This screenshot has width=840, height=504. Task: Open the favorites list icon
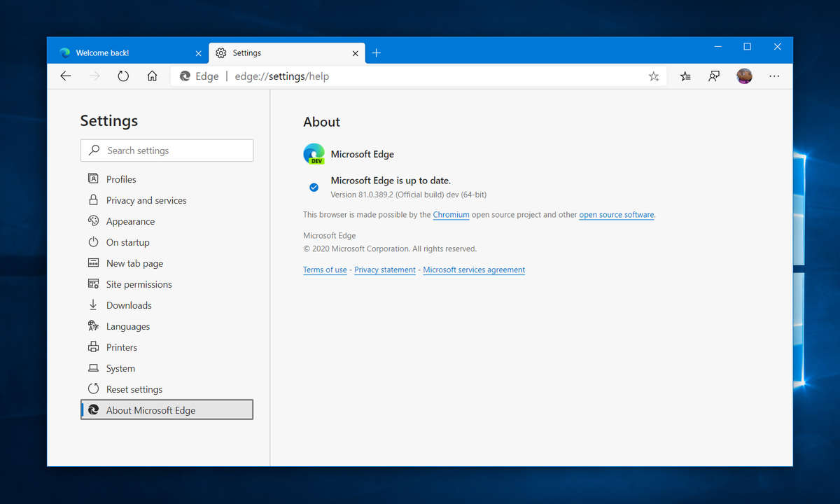(x=685, y=76)
